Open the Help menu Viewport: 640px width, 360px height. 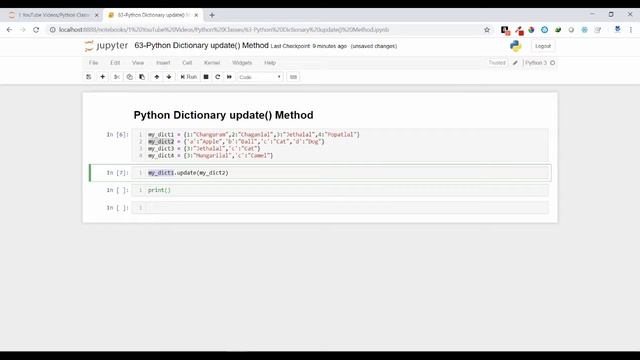[x=270, y=63]
